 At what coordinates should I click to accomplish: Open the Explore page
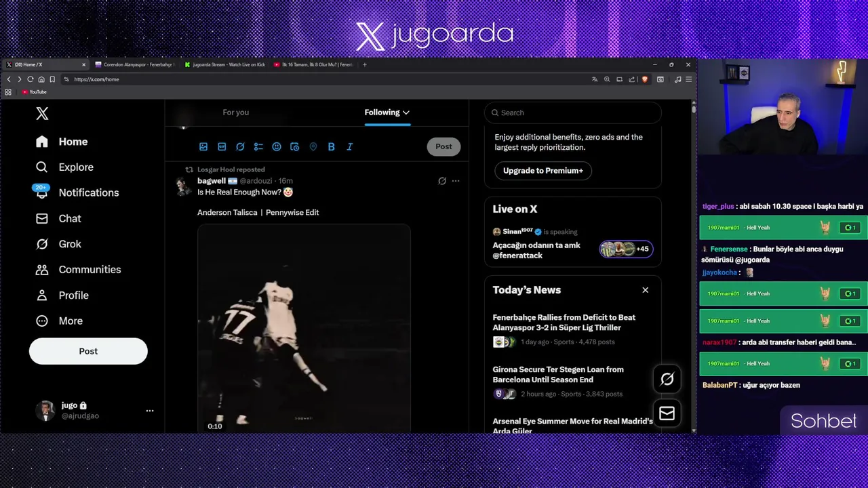(x=64, y=167)
